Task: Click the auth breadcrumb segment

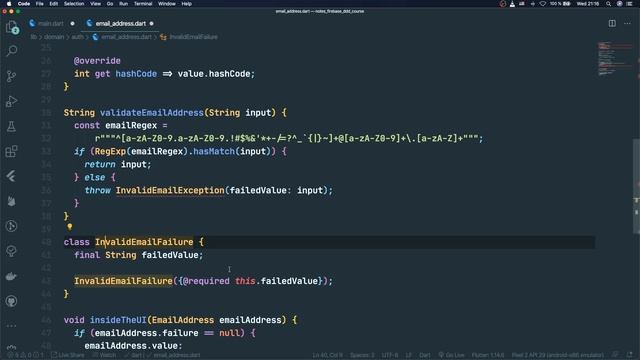Action: 77,37
